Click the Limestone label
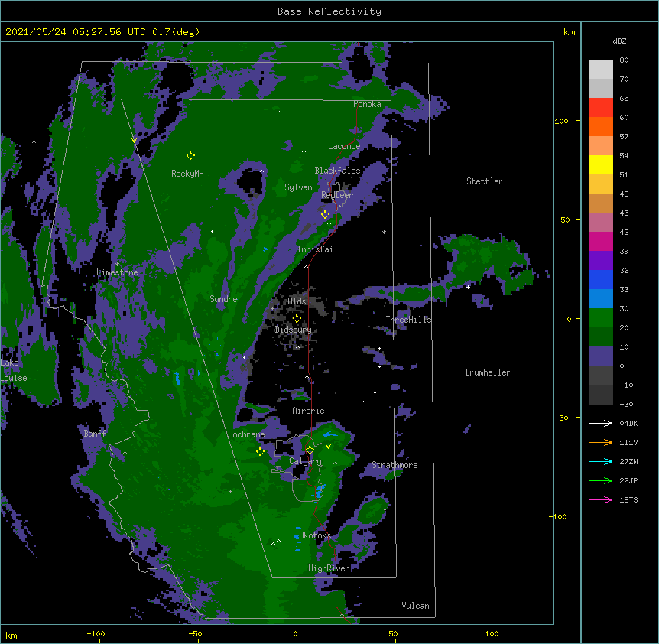659x644 pixels. click(x=117, y=272)
